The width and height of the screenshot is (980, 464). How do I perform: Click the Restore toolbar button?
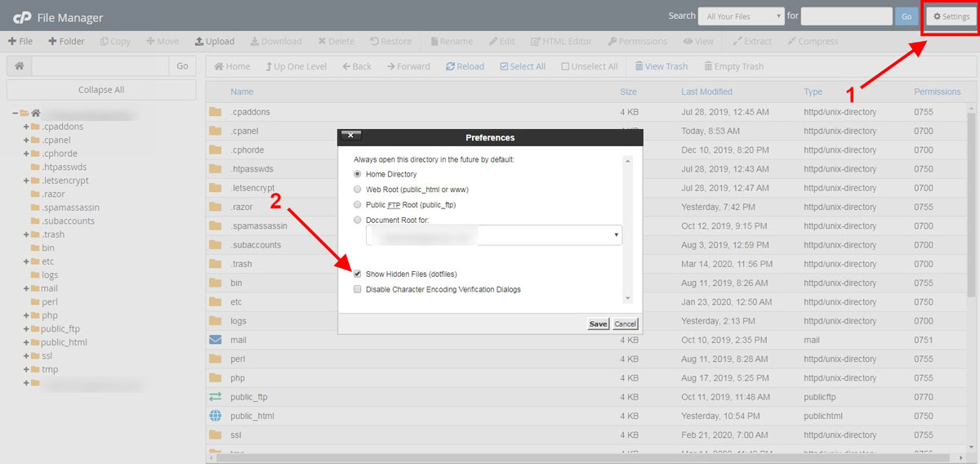[x=390, y=42]
